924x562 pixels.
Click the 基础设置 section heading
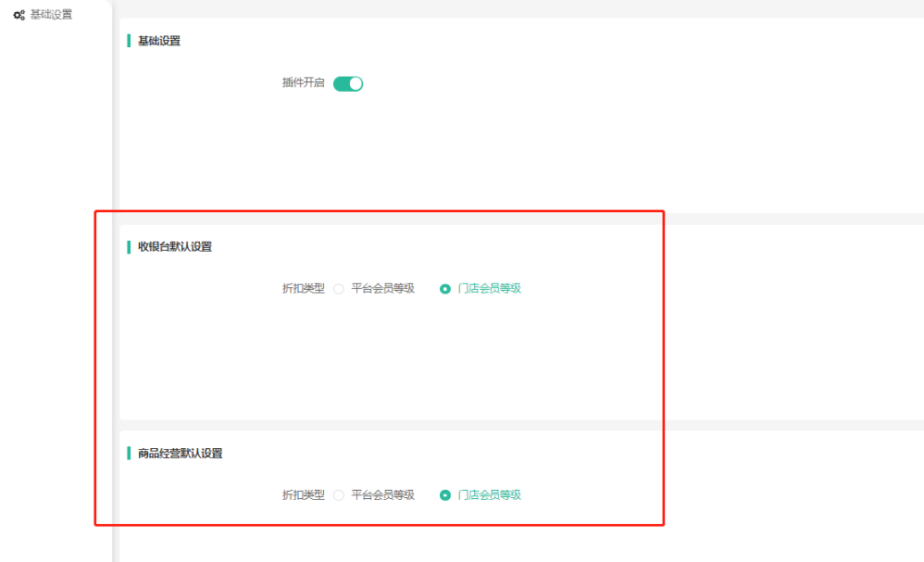(159, 41)
